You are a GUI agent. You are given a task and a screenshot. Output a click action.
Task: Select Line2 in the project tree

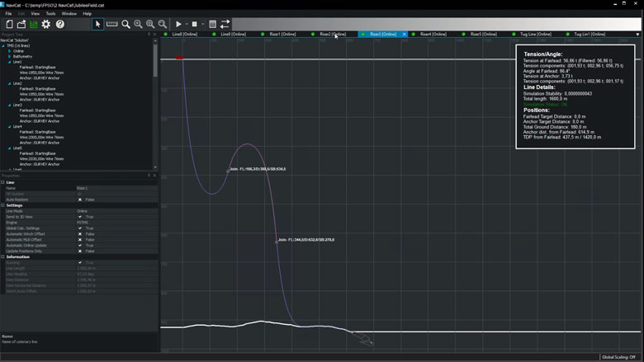click(17, 83)
